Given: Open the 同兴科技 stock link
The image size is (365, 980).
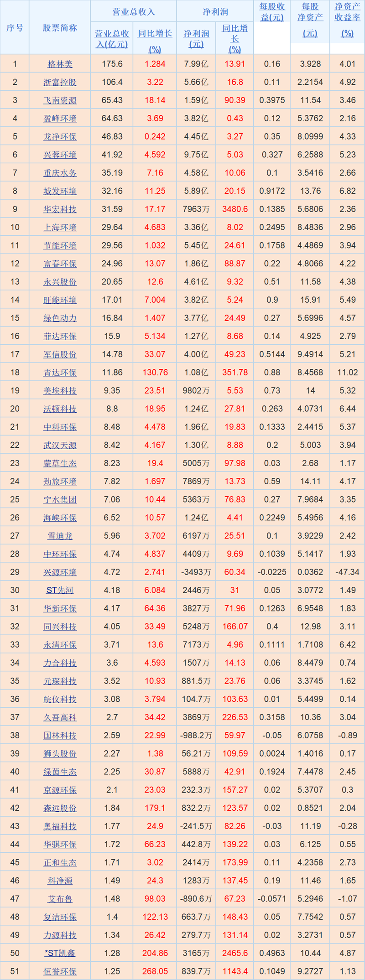Looking at the screenshot, I should coord(60,627).
